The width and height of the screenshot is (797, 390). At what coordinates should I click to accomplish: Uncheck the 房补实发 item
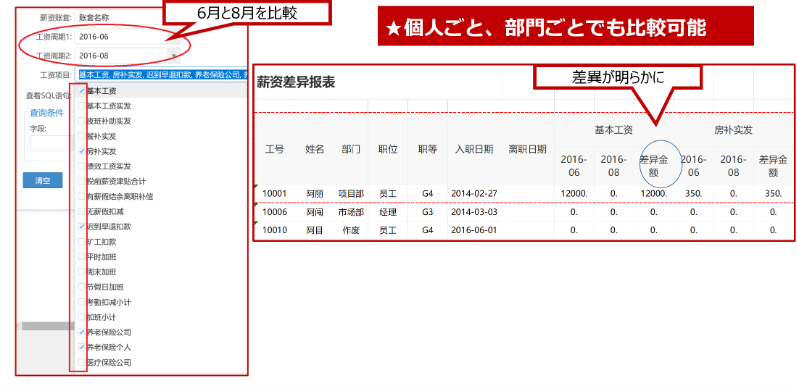81,151
